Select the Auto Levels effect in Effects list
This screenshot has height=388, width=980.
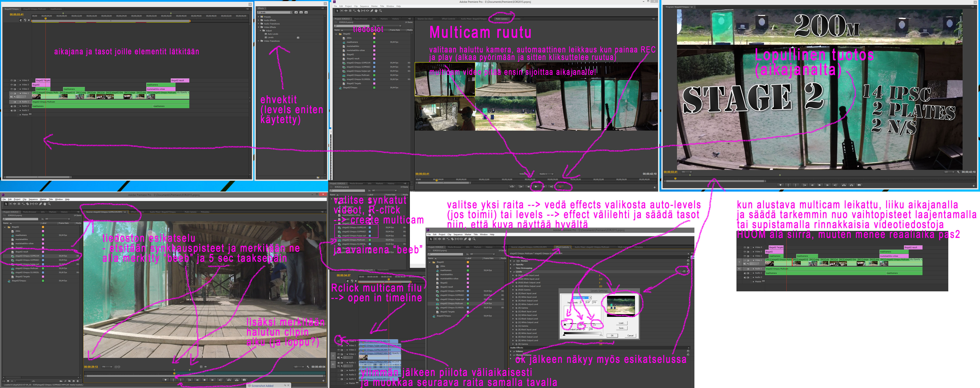pyautogui.click(x=273, y=34)
